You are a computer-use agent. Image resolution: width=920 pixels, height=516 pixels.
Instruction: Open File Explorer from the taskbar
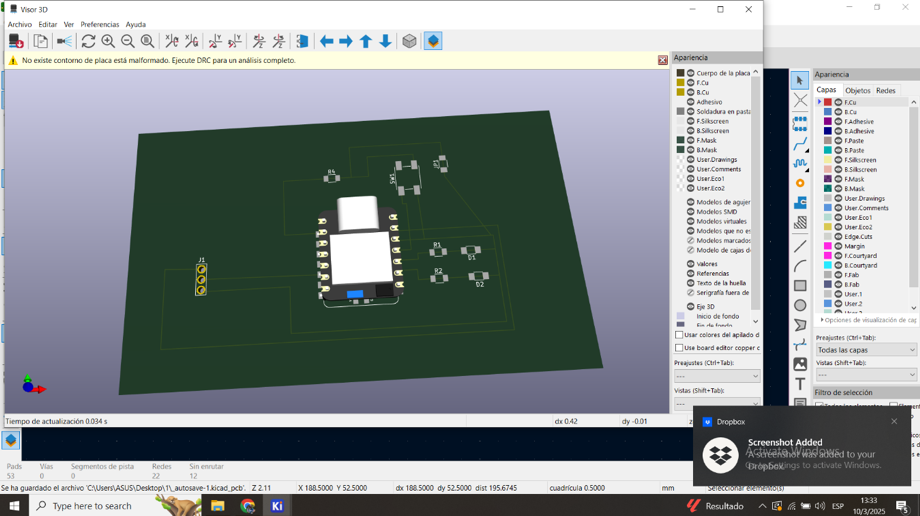click(x=218, y=505)
